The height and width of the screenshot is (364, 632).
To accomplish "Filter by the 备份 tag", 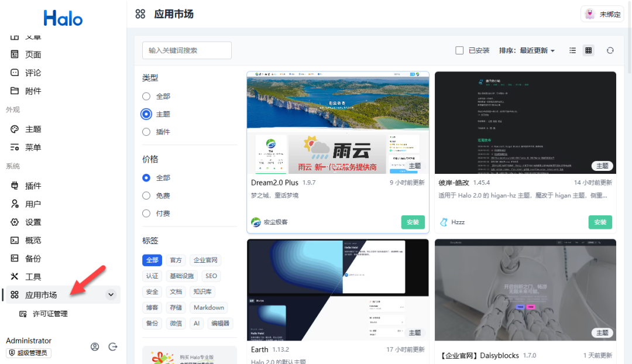I will point(152,323).
